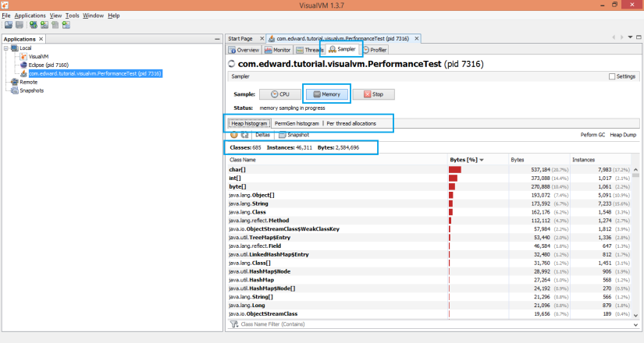
Task: Enable the Settings checkbox
Action: pos(611,76)
